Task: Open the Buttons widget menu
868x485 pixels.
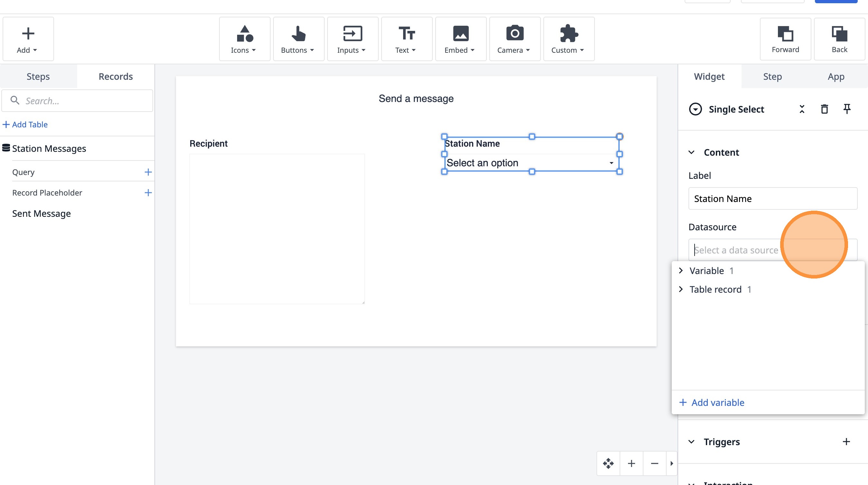Action: [298, 39]
